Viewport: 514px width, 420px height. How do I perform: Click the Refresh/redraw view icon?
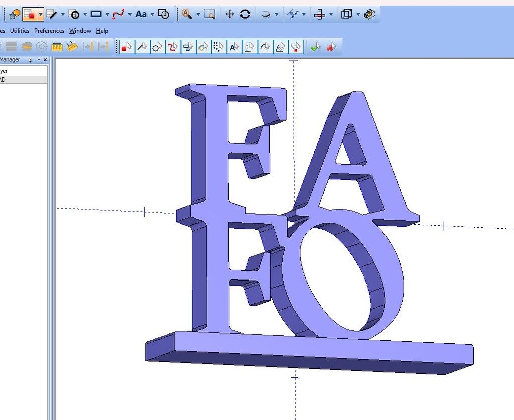245,14
